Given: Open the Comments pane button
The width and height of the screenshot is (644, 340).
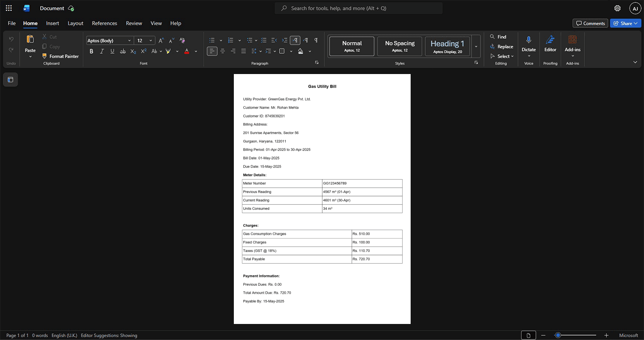Looking at the screenshot, I should coord(590,23).
